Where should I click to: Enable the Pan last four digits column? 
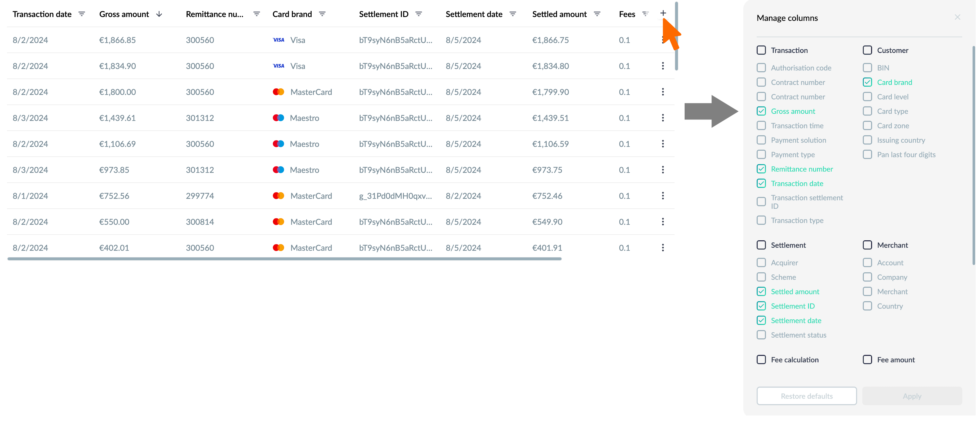pos(867,154)
